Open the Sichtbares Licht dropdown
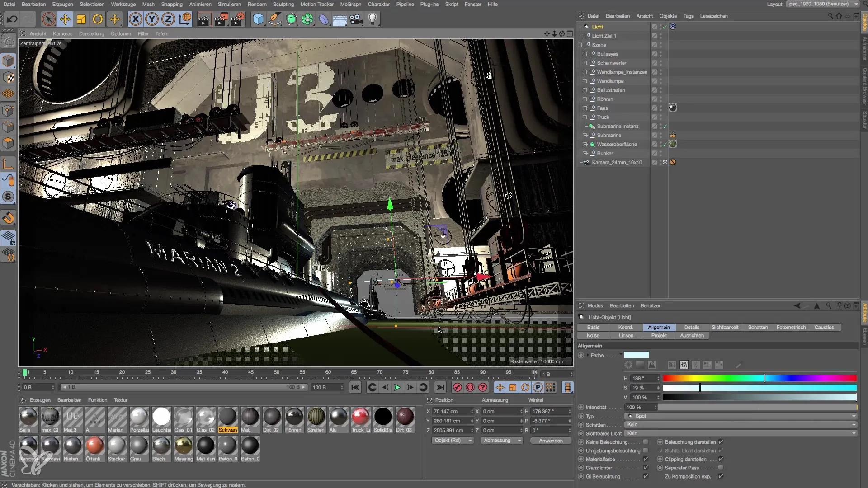 click(x=741, y=433)
